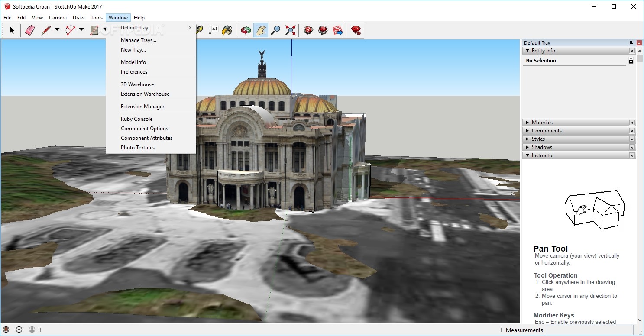Open the File menu
The width and height of the screenshot is (644, 336).
(x=7, y=18)
